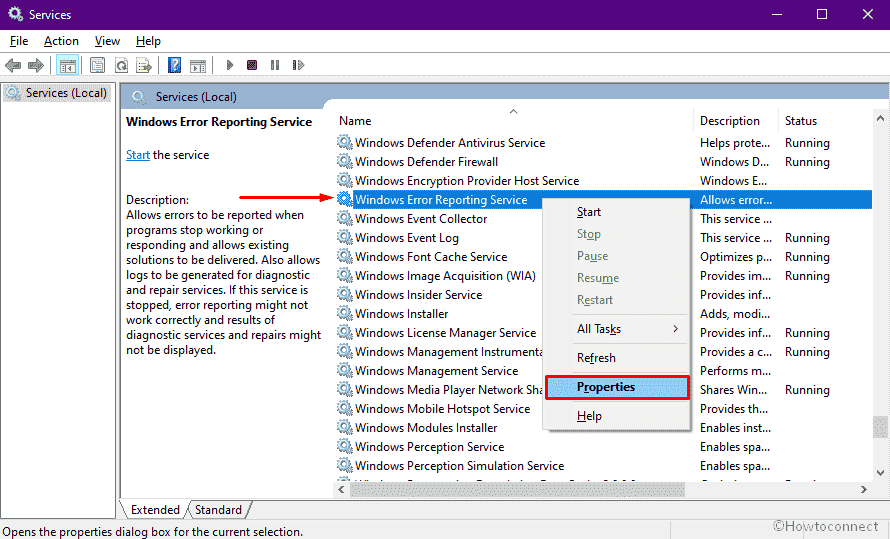Expand the All Tasks submenu arrow

(x=675, y=329)
